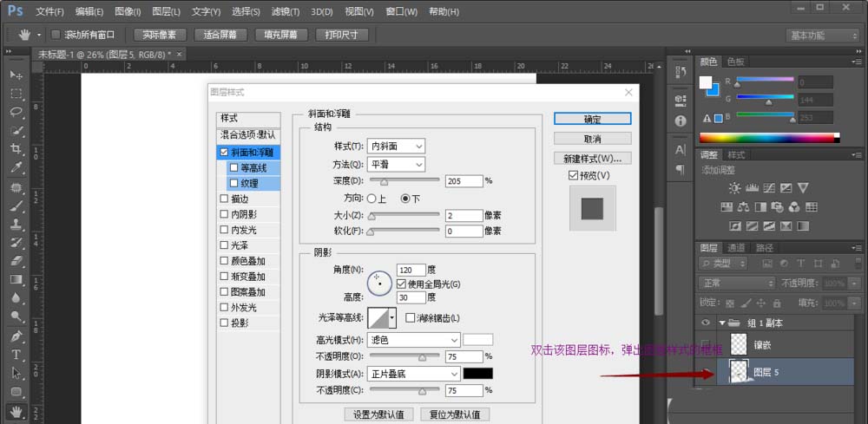This screenshot has width=868, height=424.
Task: Enable the 描边 (Stroke) checkbox
Action: [x=225, y=199]
